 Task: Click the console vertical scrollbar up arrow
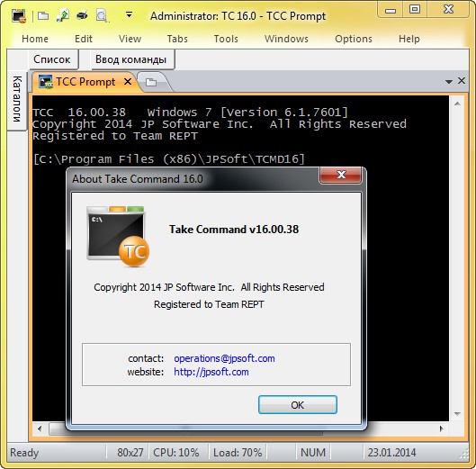(x=457, y=104)
